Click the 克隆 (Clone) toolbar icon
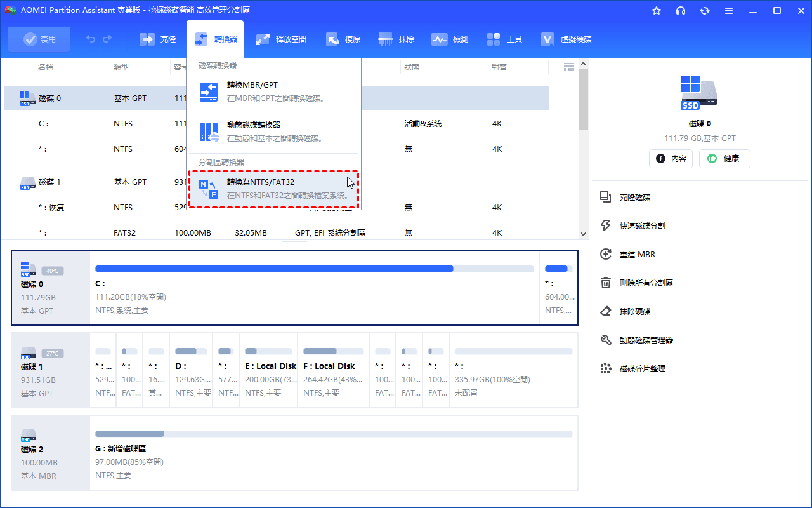This screenshot has width=812, height=508. [148, 39]
